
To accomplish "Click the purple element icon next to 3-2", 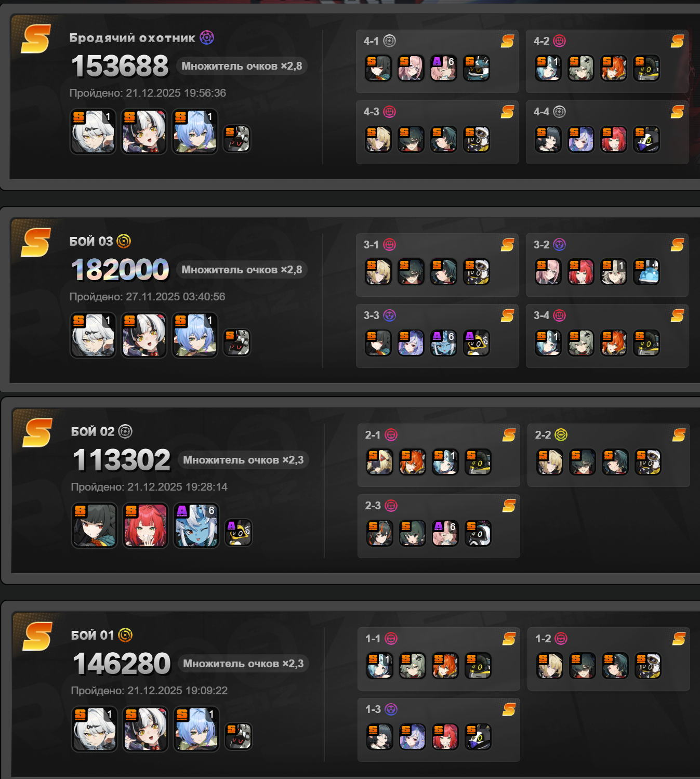I will point(560,244).
